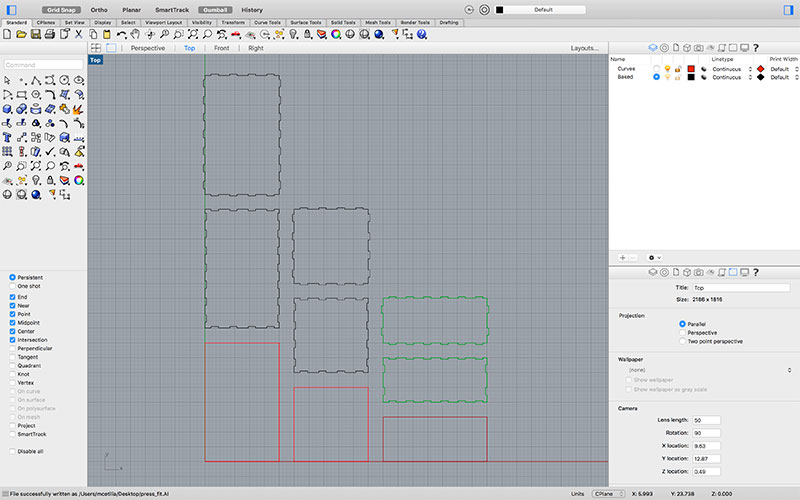Click the Paste clipboard icon
800x500 pixels.
pos(107,34)
